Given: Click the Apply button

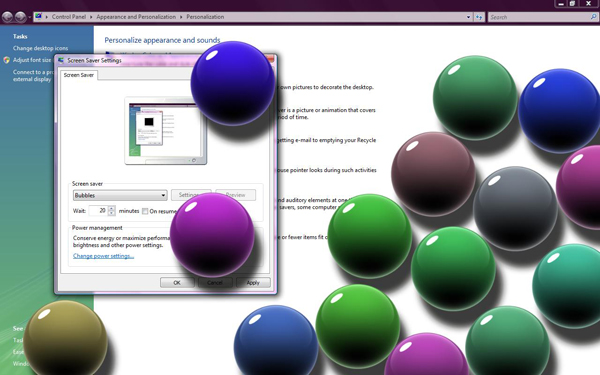Looking at the screenshot, I should pos(253,282).
